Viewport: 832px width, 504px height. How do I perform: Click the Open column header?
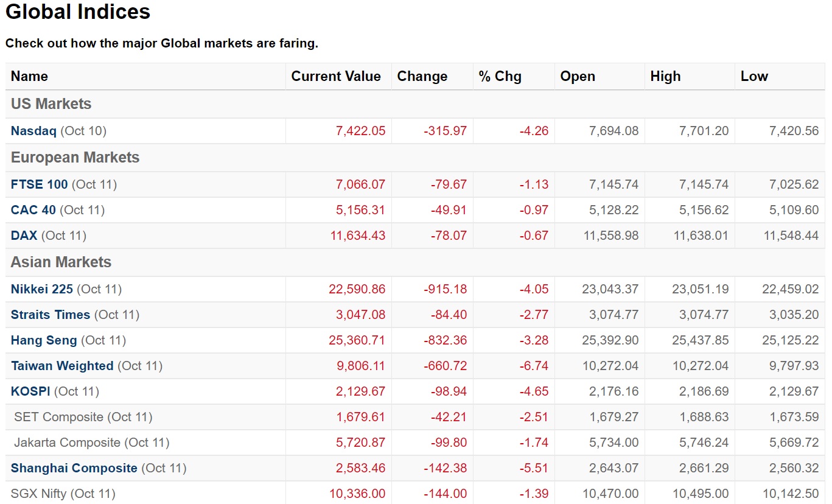577,77
